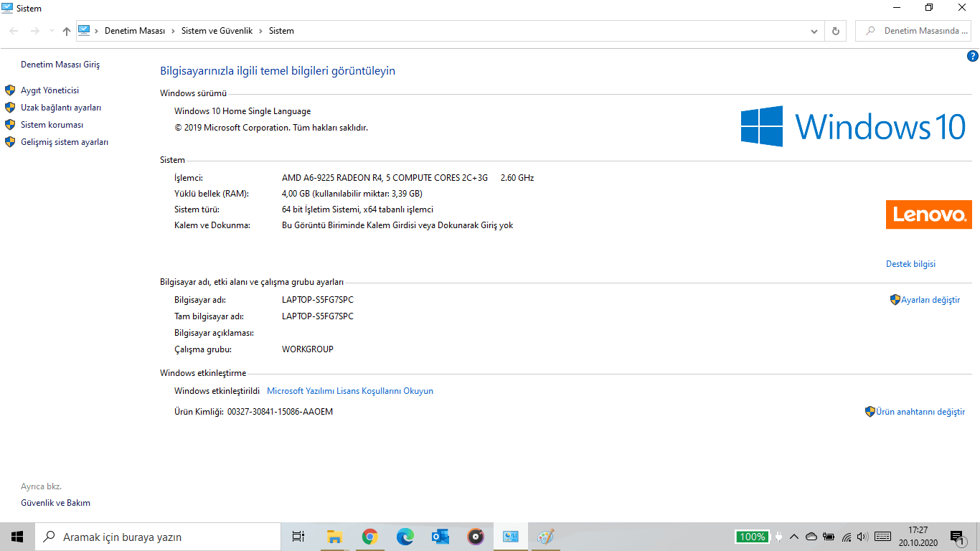The height and width of the screenshot is (551, 980).
Task: Open File Explorer from the taskbar
Action: click(x=334, y=537)
